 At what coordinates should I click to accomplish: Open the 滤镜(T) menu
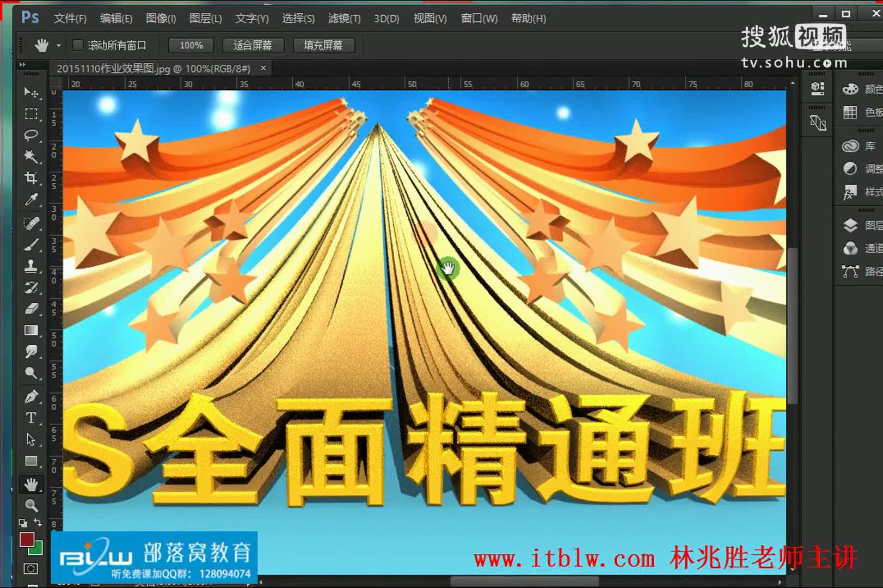click(344, 19)
